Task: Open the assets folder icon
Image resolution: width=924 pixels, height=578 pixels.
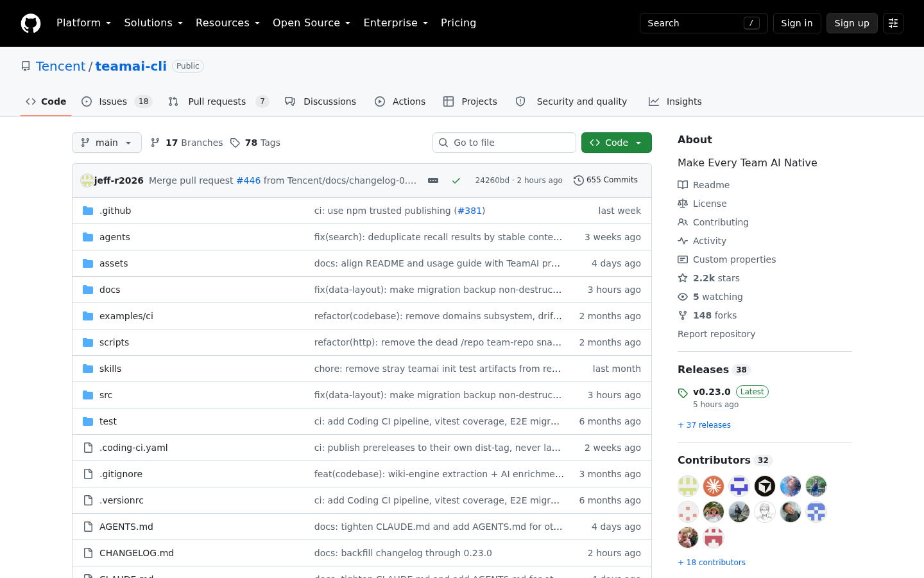Action: 88,263
